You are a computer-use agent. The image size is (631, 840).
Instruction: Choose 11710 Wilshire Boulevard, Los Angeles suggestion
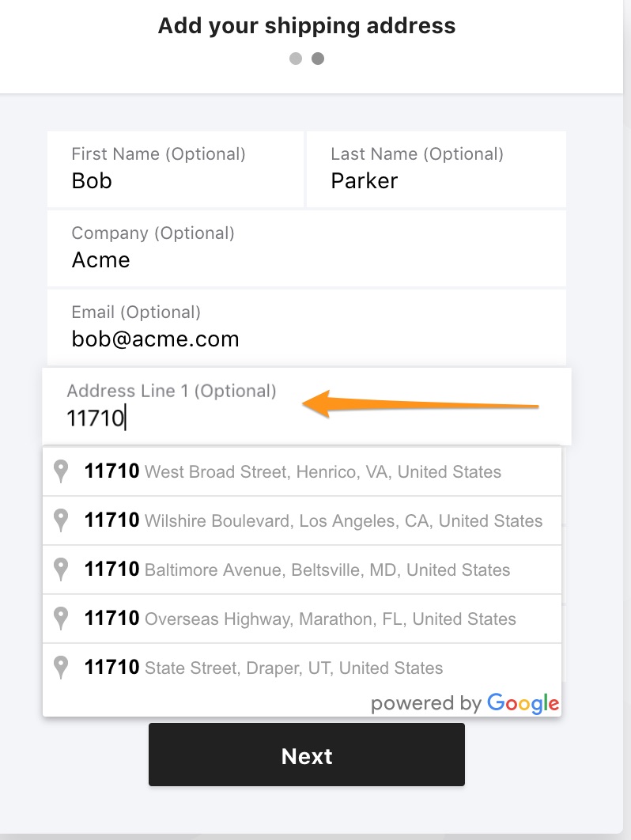(302, 520)
